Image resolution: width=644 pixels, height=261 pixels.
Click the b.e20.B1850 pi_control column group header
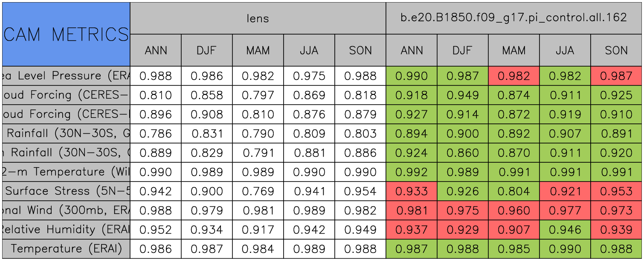(513, 18)
